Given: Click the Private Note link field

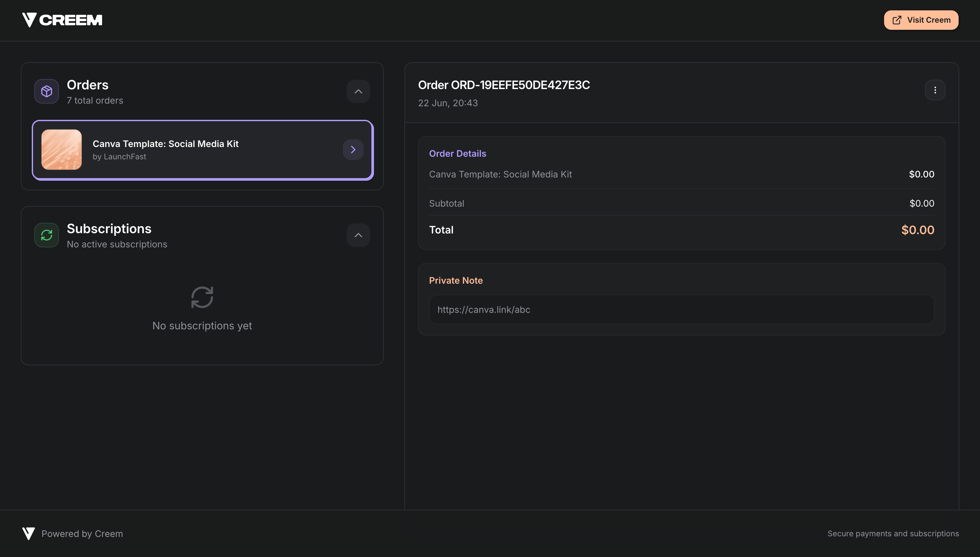Looking at the screenshot, I should (x=682, y=310).
